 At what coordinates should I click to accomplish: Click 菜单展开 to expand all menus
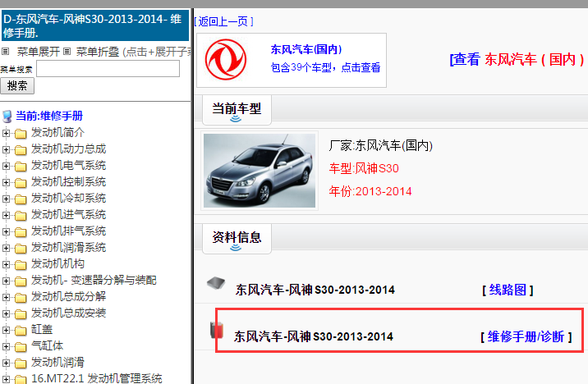point(39,52)
